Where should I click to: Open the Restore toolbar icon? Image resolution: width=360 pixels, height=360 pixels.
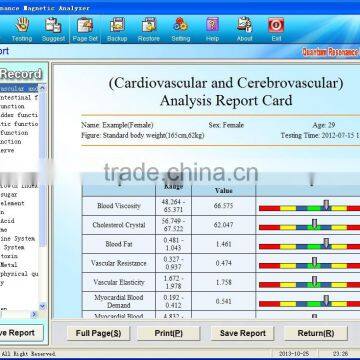(x=149, y=29)
